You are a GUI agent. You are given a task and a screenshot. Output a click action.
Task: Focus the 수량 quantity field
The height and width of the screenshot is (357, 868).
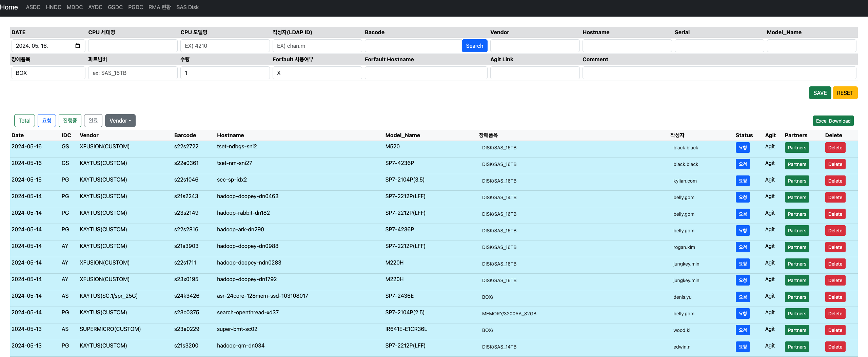click(225, 73)
